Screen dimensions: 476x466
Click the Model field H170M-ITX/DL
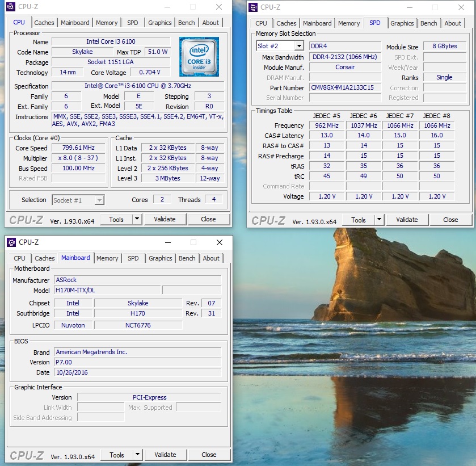pos(107,290)
